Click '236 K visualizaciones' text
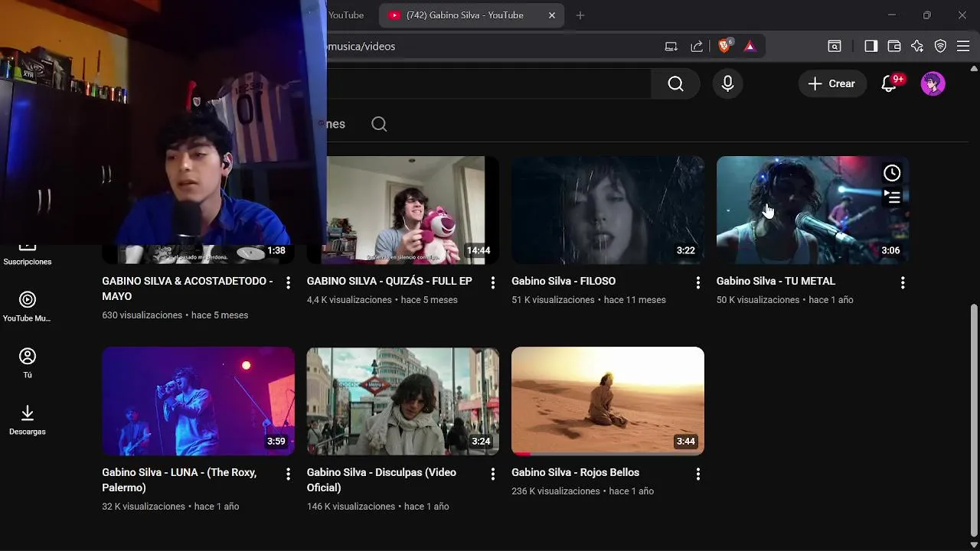The height and width of the screenshot is (551, 980). coord(556,491)
